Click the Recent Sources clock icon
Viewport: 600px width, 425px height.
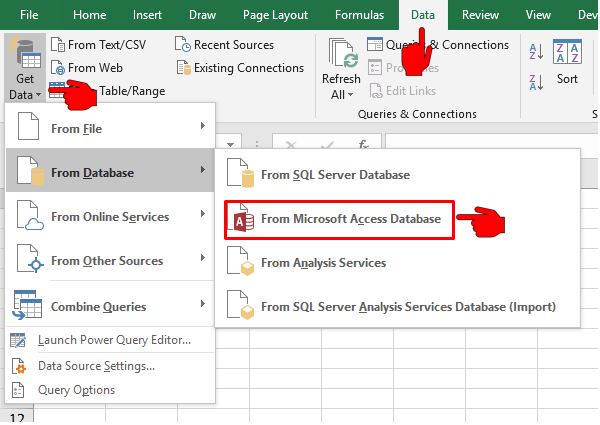point(183,44)
